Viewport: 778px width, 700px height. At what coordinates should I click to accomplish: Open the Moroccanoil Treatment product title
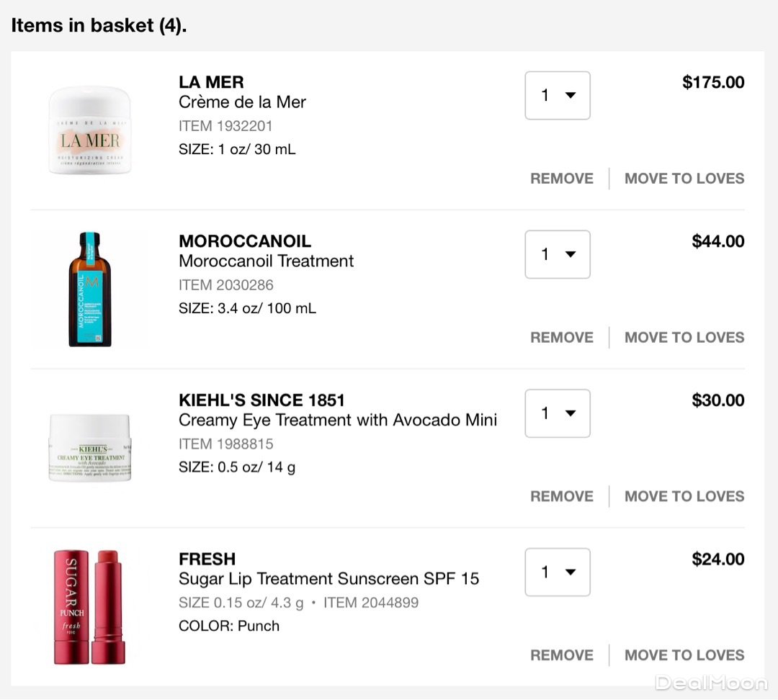(267, 261)
